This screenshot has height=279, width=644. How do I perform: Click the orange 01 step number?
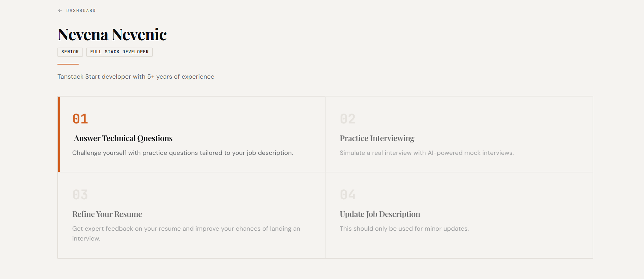tap(80, 119)
